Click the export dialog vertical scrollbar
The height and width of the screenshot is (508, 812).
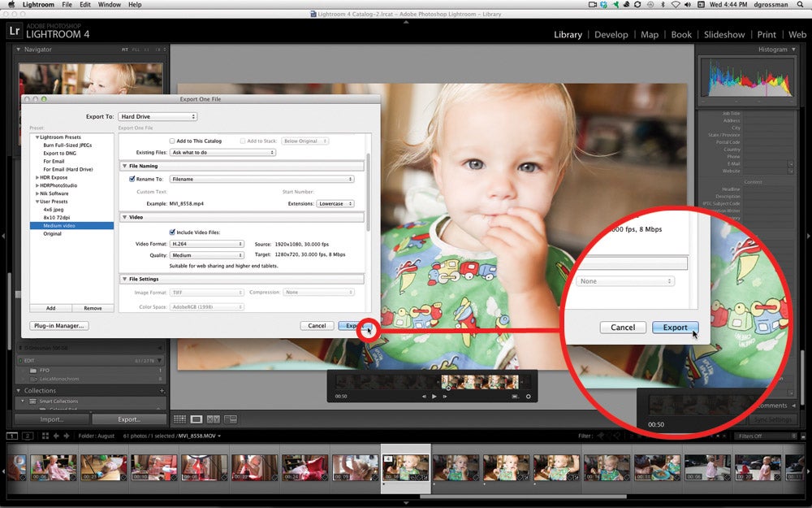(368, 192)
